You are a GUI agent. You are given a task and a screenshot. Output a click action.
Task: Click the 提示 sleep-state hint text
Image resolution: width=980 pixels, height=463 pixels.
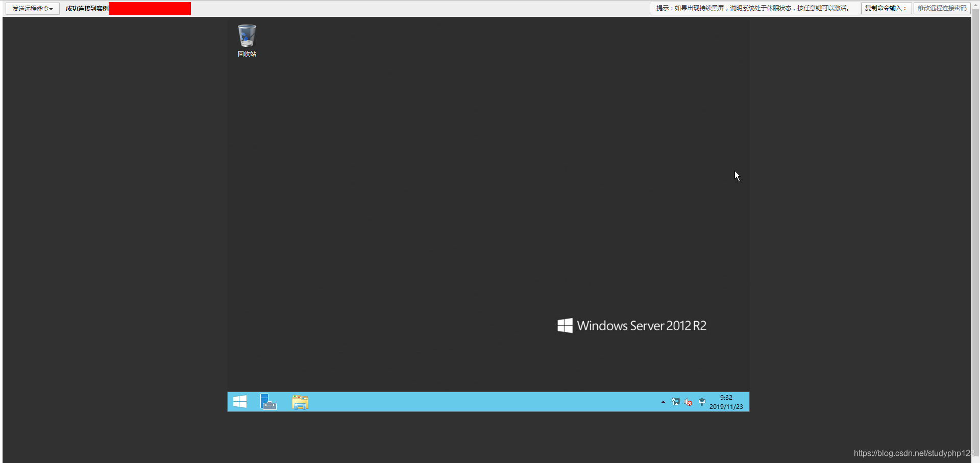pyautogui.click(x=753, y=8)
